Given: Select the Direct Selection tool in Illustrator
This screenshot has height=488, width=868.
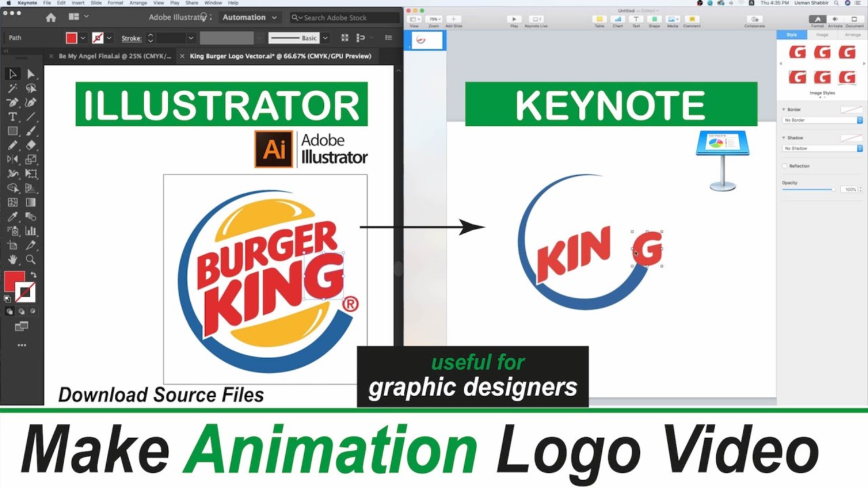Looking at the screenshot, I should pyautogui.click(x=31, y=73).
